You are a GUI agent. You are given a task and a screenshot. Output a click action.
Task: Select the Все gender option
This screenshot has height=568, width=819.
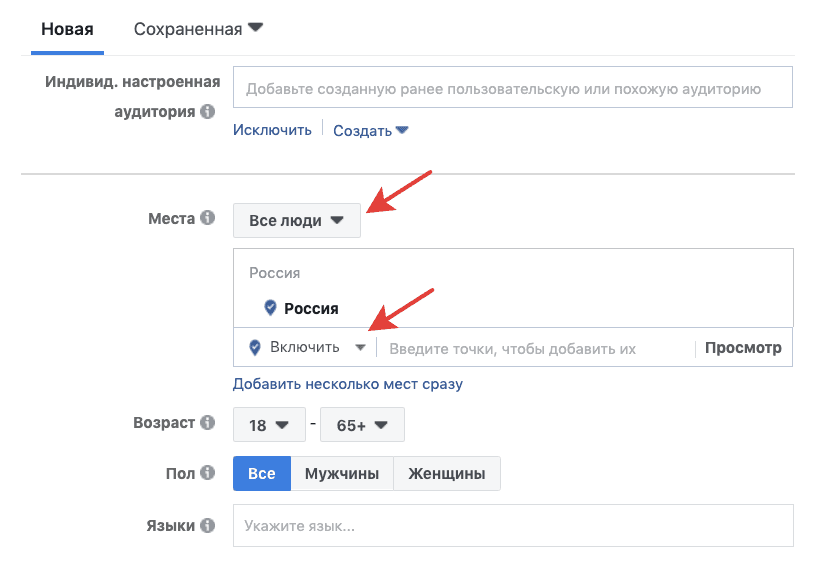[262, 473]
